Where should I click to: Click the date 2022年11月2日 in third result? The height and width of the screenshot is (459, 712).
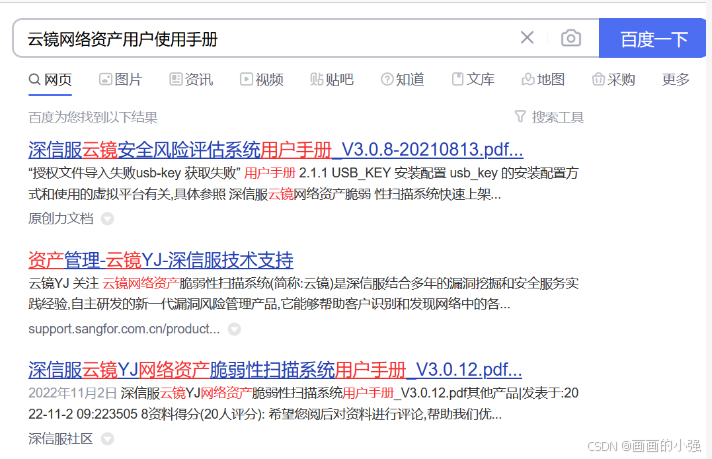pos(73,393)
